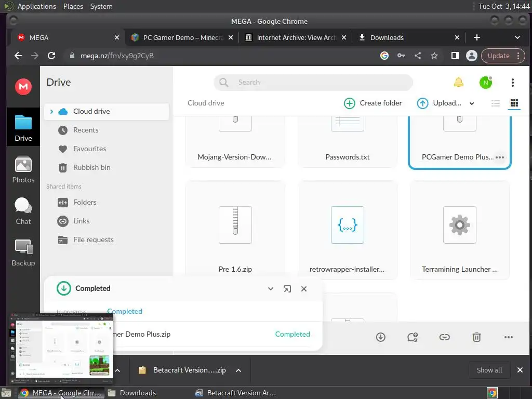Collapse the transfers Completed panel
Screen dimensions: 532x399
coord(270,289)
